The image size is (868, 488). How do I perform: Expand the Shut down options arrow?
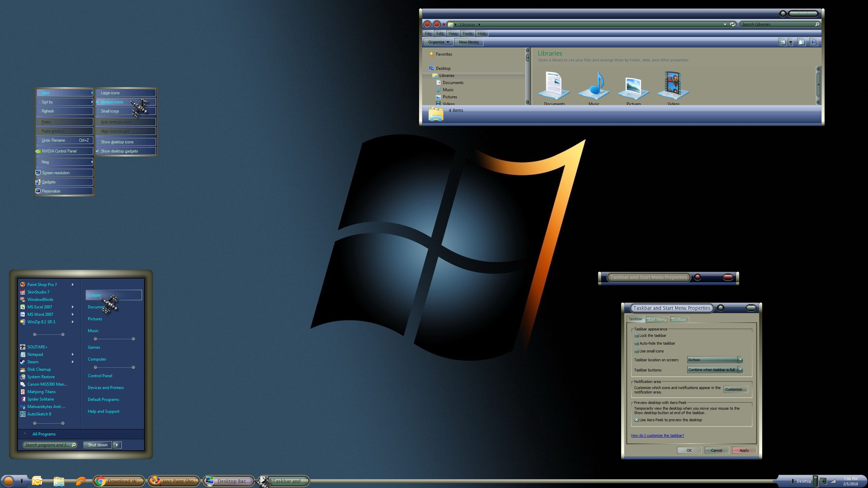(117, 445)
